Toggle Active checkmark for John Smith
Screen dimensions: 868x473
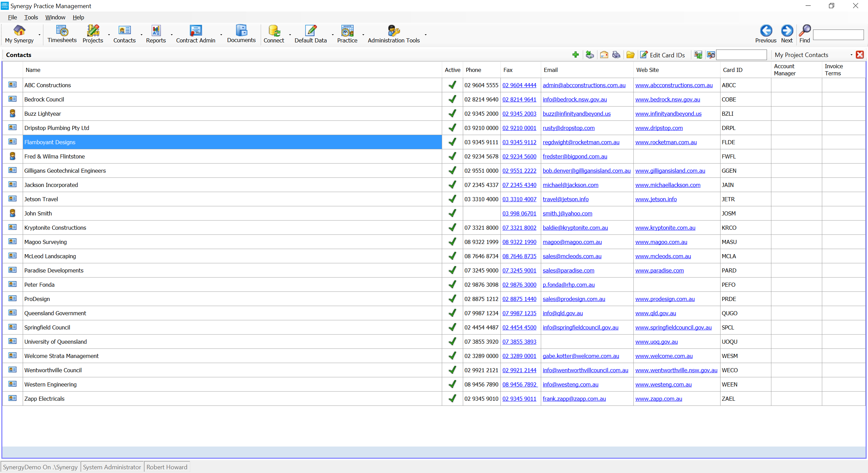452,213
